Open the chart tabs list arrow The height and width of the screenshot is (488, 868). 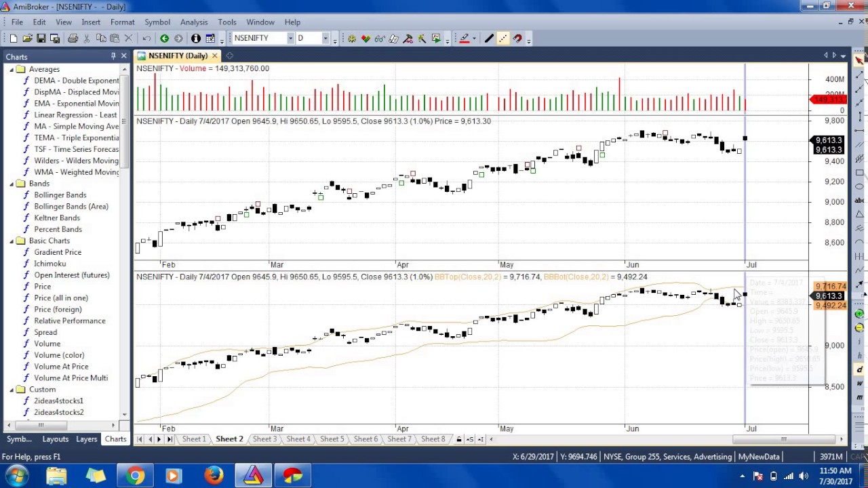[x=843, y=56]
